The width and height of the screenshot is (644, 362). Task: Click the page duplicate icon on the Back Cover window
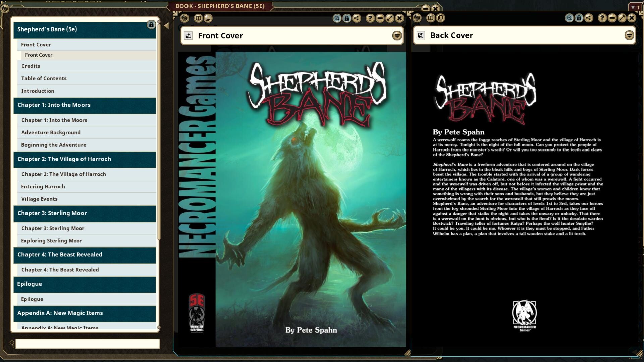[440, 18]
